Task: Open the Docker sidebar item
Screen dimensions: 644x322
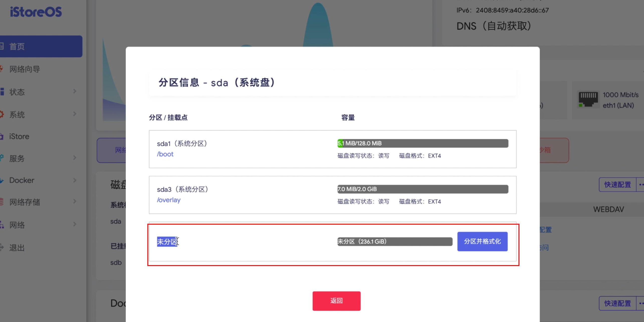Action: click(22, 180)
